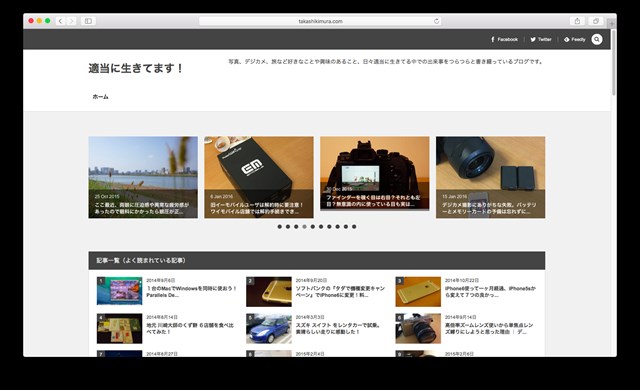Toggle the Safari sidebar button
This screenshot has height=390, width=640.
coord(88,21)
